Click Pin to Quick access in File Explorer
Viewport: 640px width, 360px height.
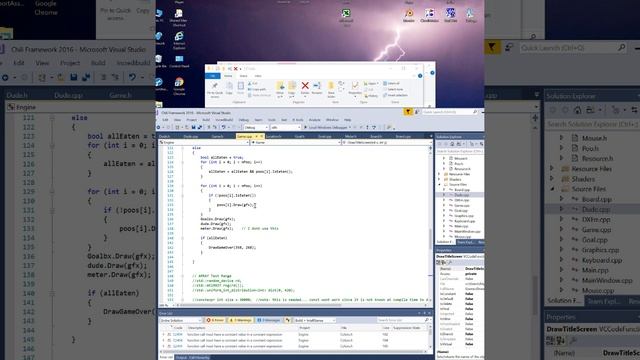(215, 90)
